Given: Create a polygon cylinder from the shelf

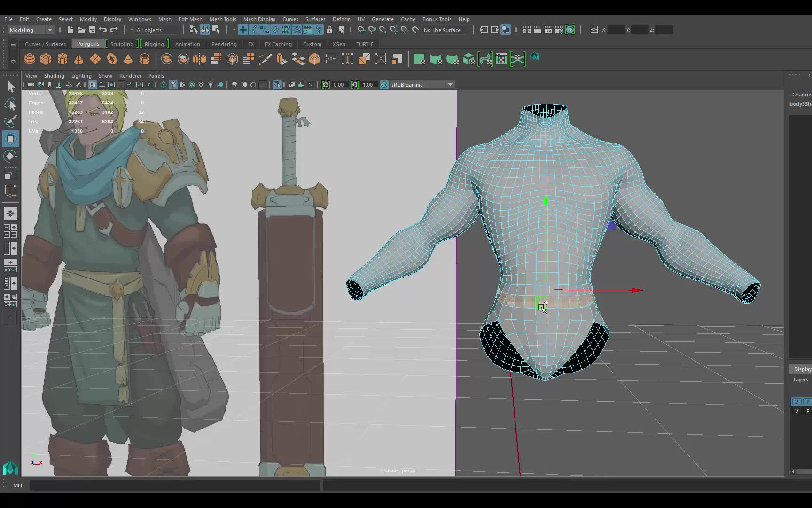Looking at the screenshot, I should coord(62,59).
